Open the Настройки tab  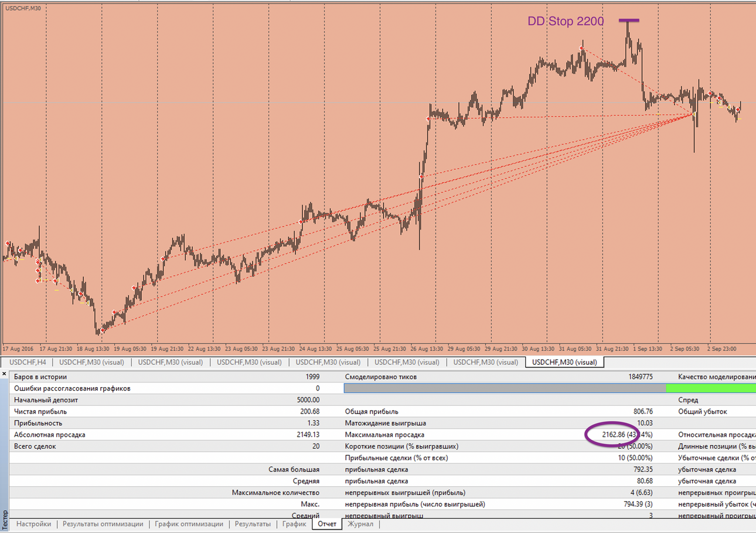(x=34, y=524)
